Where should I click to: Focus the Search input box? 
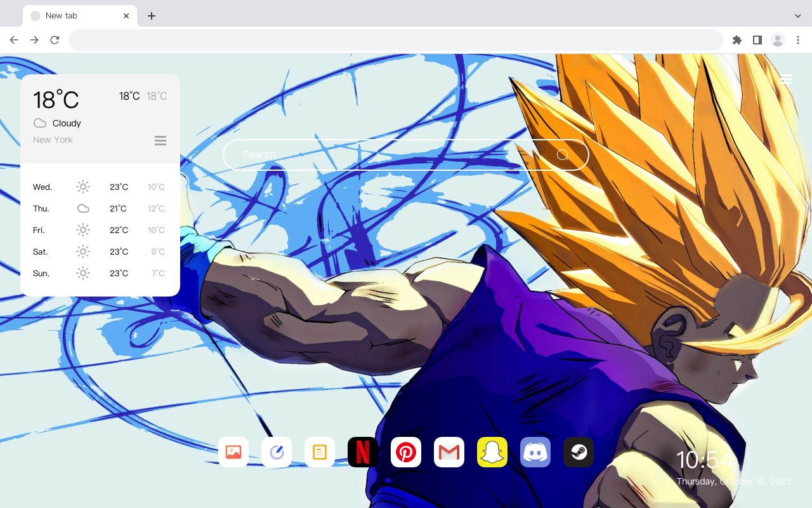tap(406, 155)
